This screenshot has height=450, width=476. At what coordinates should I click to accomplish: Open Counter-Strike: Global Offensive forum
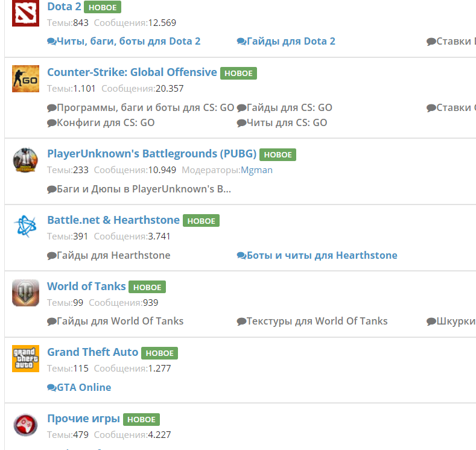(132, 72)
